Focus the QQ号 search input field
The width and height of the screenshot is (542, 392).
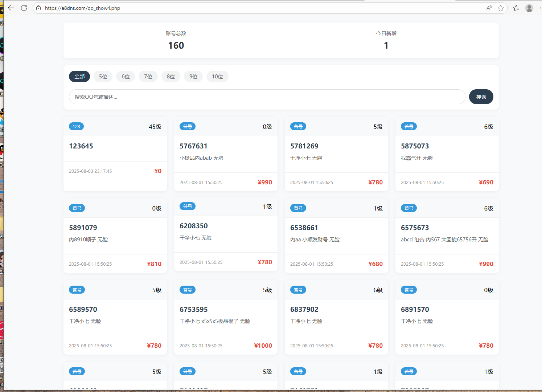(x=267, y=97)
